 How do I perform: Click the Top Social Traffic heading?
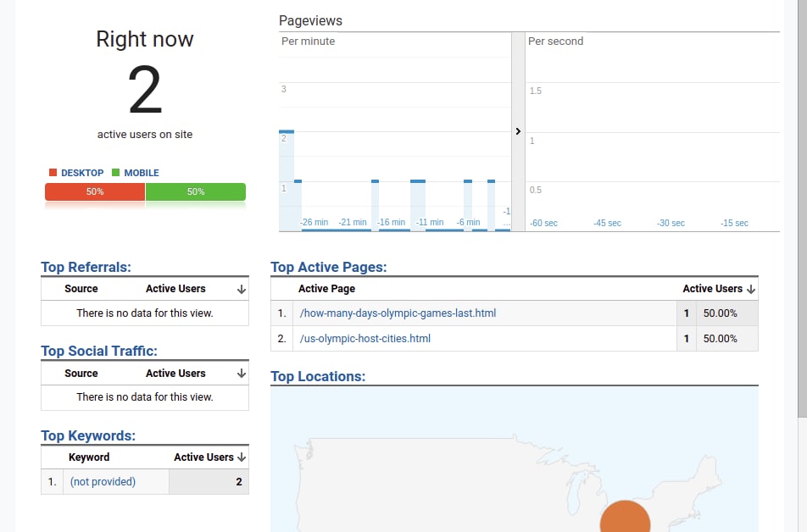tap(99, 351)
